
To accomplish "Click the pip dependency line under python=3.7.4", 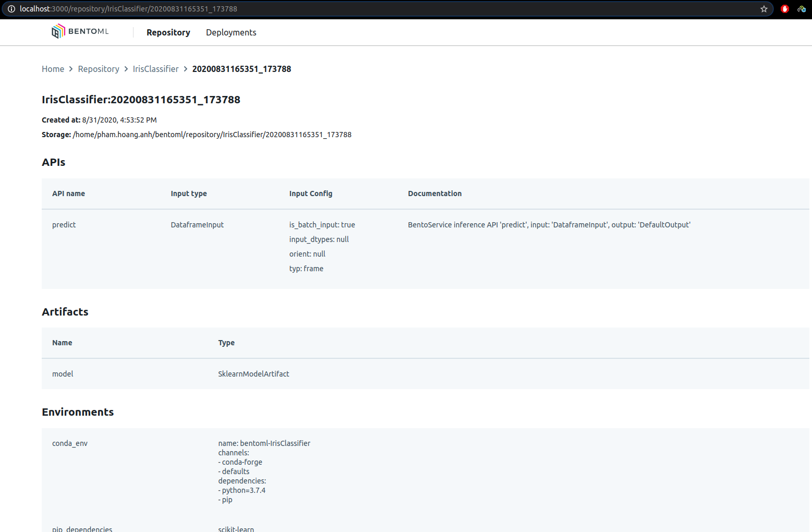I will 225,500.
